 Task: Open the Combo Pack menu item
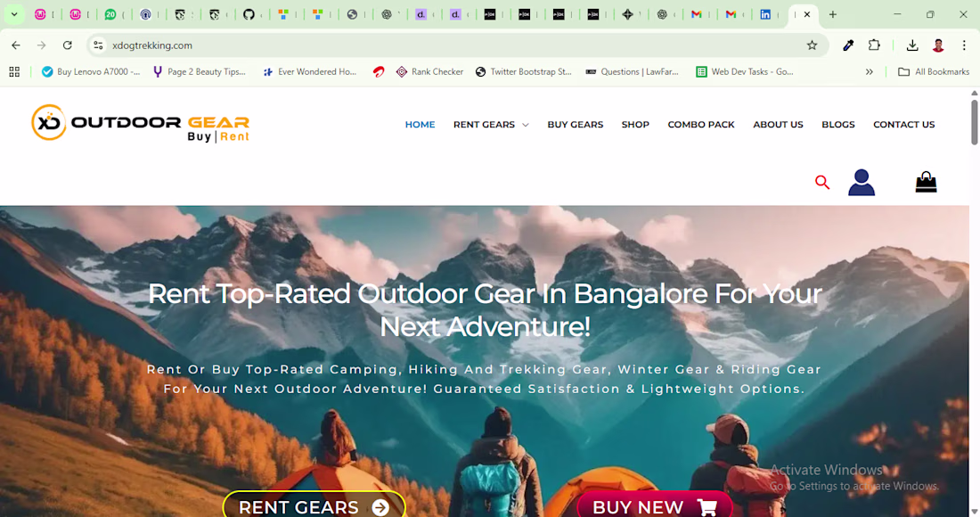(x=700, y=125)
